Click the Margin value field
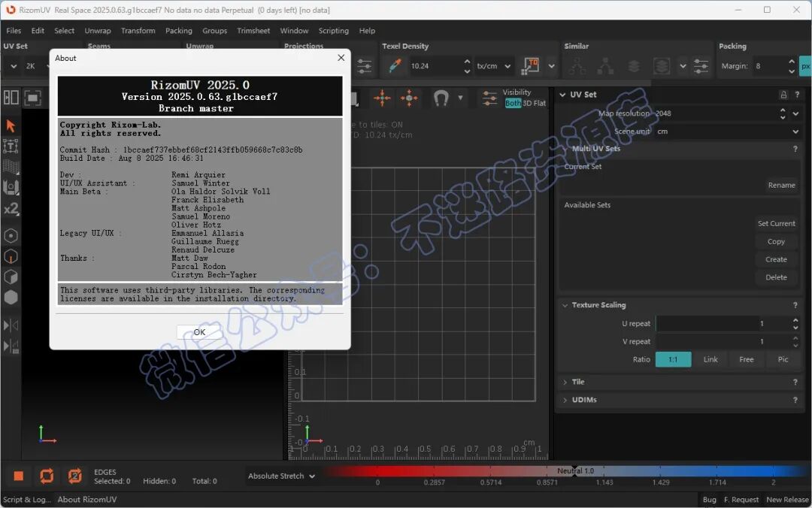812x508 pixels. click(x=770, y=66)
